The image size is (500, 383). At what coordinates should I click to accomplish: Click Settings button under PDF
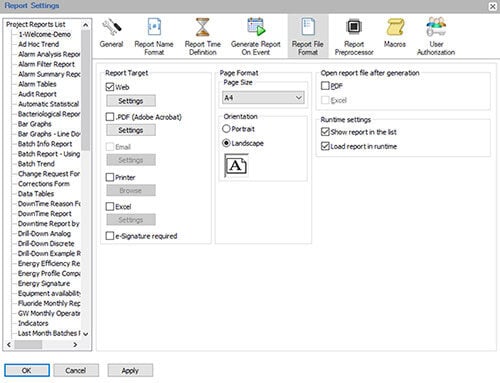point(131,130)
